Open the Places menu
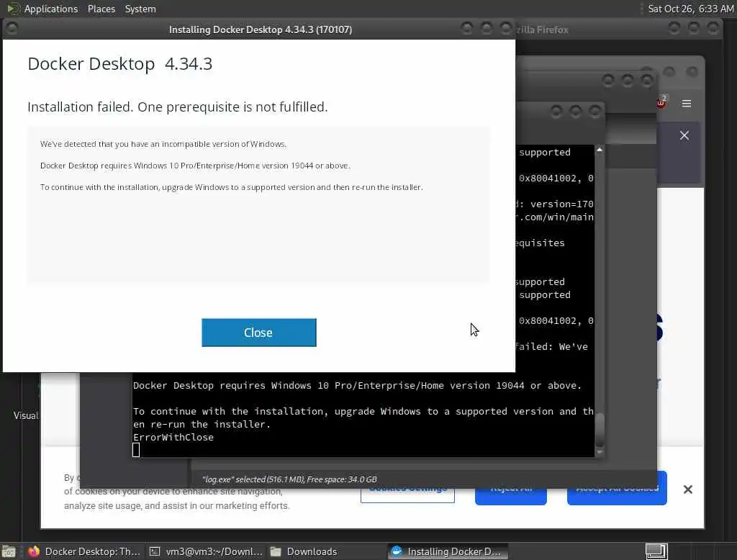The width and height of the screenshot is (737, 560). (101, 9)
